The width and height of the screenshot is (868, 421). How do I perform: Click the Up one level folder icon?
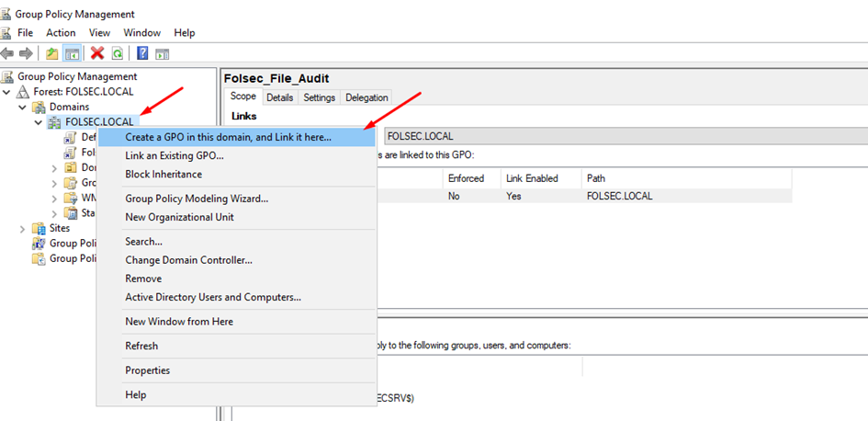pos(52,53)
